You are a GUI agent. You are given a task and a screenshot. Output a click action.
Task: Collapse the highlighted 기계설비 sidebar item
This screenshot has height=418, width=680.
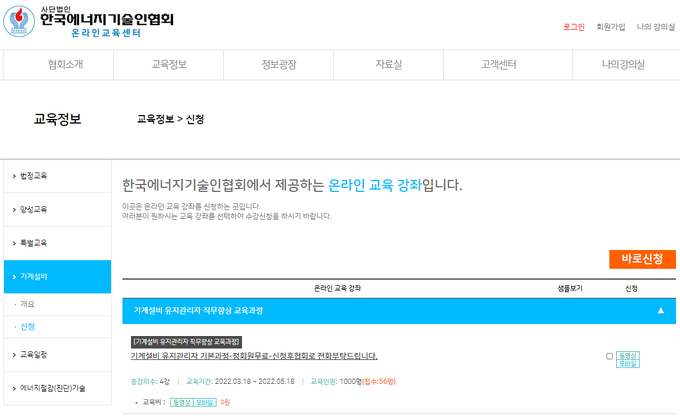pos(57,277)
